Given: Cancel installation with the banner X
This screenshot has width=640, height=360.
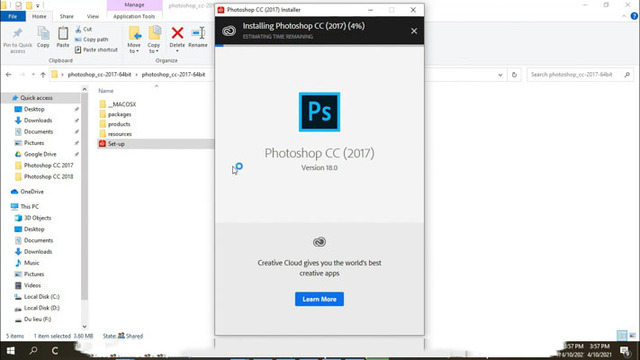Looking at the screenshot, I should [414, 31].
